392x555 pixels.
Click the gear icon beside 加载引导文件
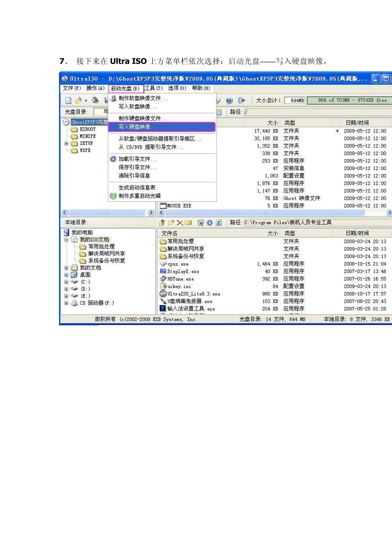click(113, 159)
